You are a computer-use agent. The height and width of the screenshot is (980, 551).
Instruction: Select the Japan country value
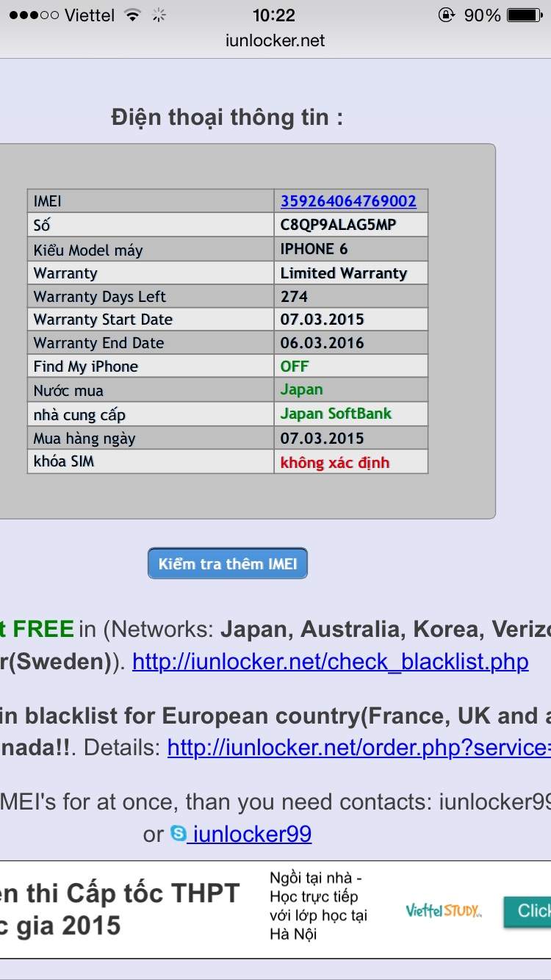pyautogui.click(x=301, y=390)
